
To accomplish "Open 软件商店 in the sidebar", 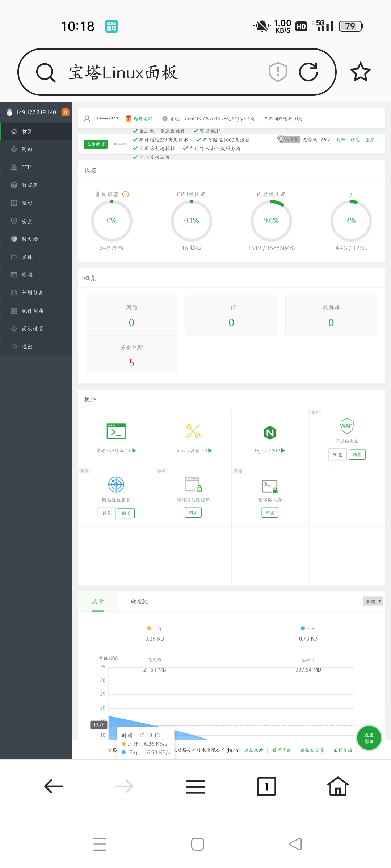I will [36, 311].
